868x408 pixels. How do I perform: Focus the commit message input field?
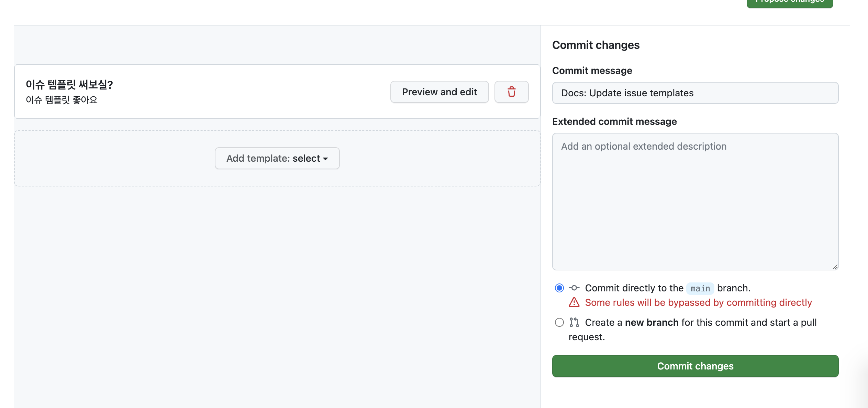[x=695, y=93]
